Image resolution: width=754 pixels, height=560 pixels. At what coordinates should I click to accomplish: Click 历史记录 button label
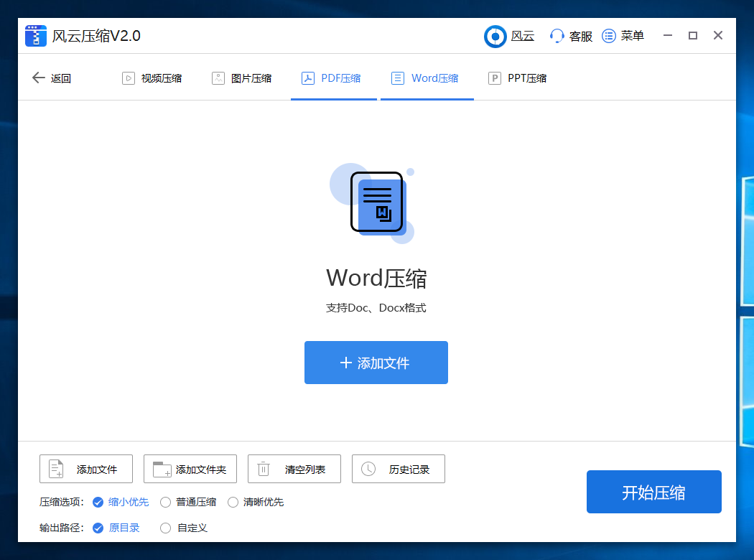pos(409,470)
